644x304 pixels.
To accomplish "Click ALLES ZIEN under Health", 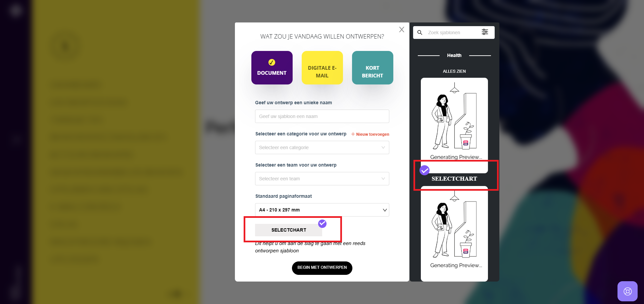I will [454, 71].
